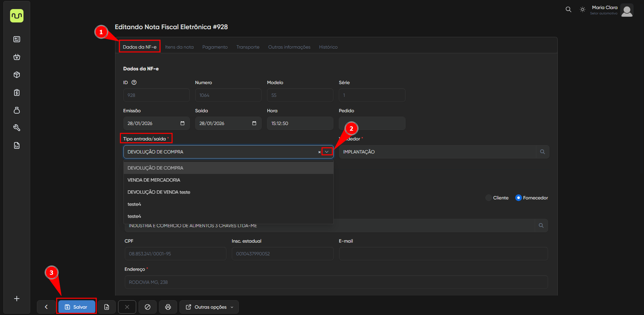Open the box/products sidebar icon
Image resolution: width=644 pixels, height=315 pixels.
[17, 75]
